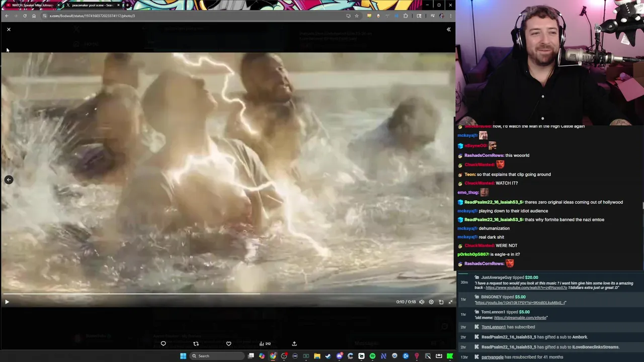The width and height of the screenshot is (644, 362).
Task: Click partyangele resubscribed username
Action: coord(493,357)
